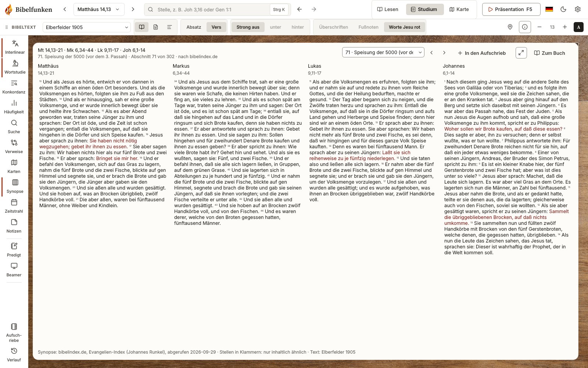Change language via German flag

(549, 9)
